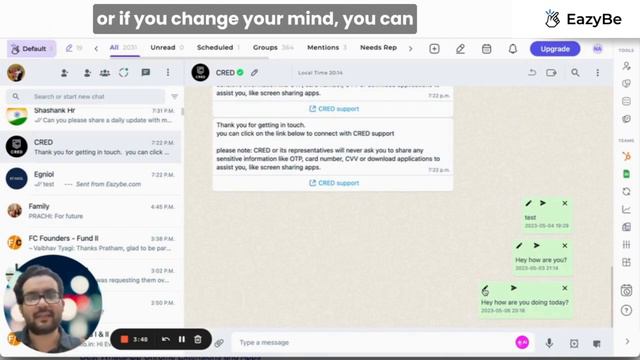Pause the screen recording
Image resolution: width=640 pixels, height=360 pixels.
[182, 339]
